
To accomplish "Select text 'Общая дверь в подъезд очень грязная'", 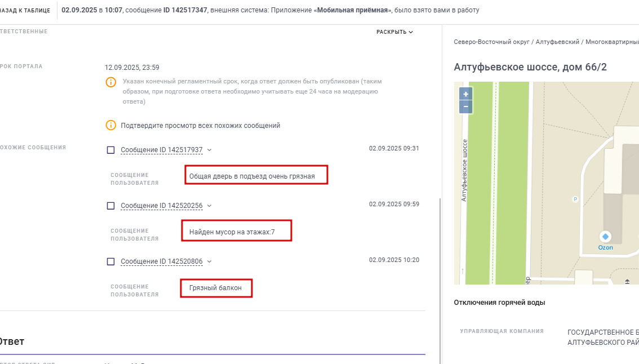I will (x=252, y=176).
